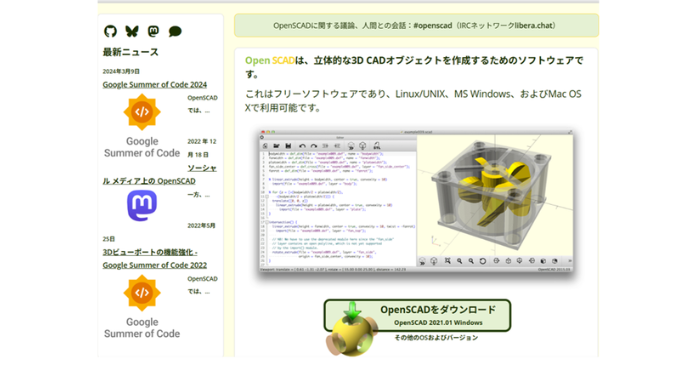
Task: Click the 最新ニュース heading
Action: pos(130,52)
